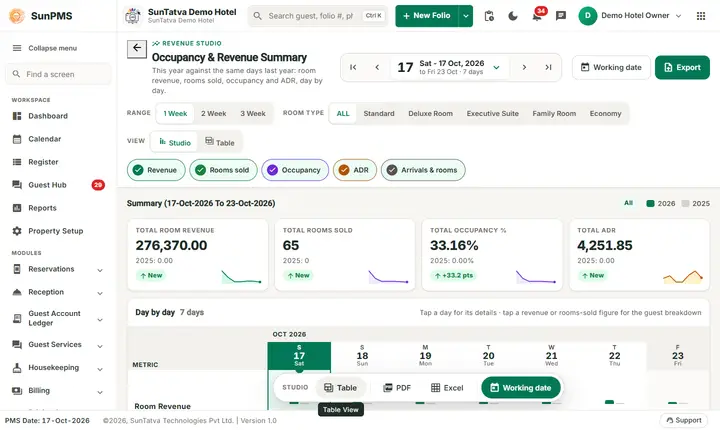Screen dimensions: 720x430
Task: Filter by Executive Suite type
Action: click(492, 113)
